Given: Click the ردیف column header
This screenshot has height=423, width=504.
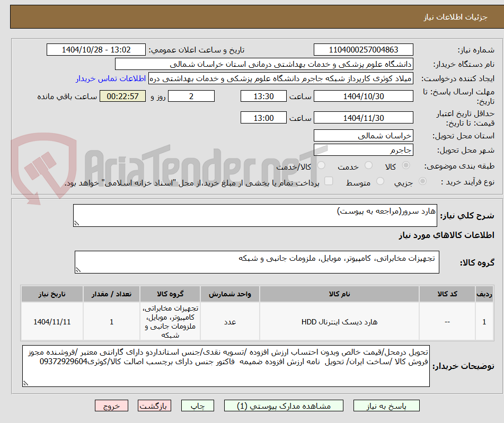Looking at the screenshot, I should 484,294.
